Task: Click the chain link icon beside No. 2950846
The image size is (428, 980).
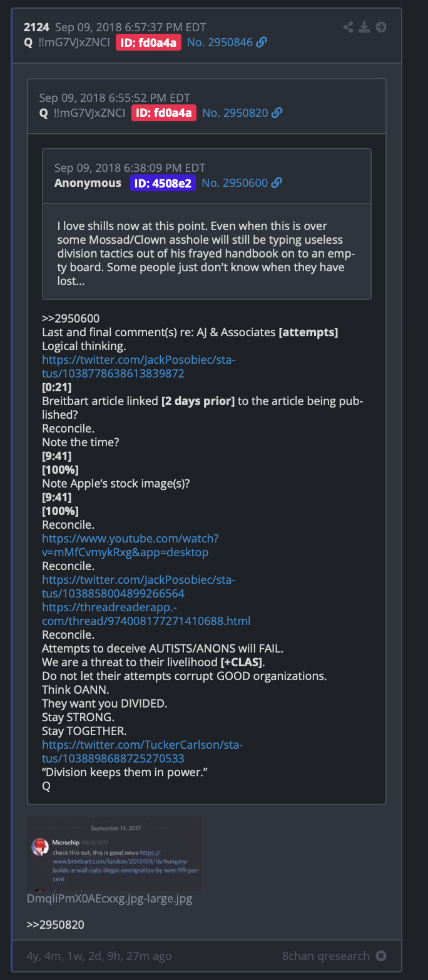Action: click(x=262, y=42)
